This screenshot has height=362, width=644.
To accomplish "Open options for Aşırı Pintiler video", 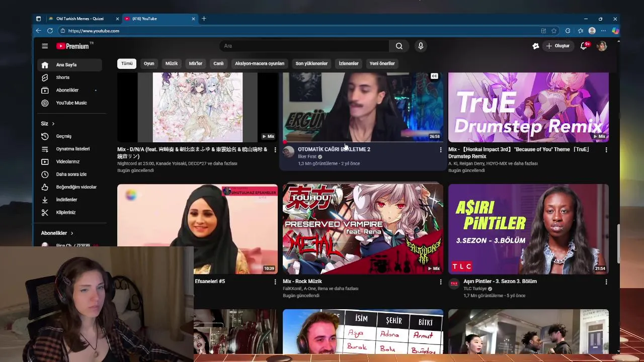I will [606, 282].
